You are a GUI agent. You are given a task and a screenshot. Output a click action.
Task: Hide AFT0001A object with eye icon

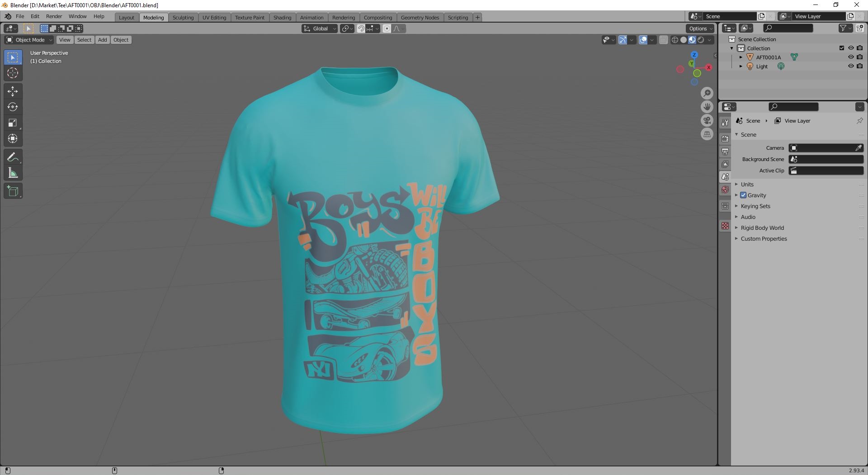pyautogui.click(x=851, y=57)
